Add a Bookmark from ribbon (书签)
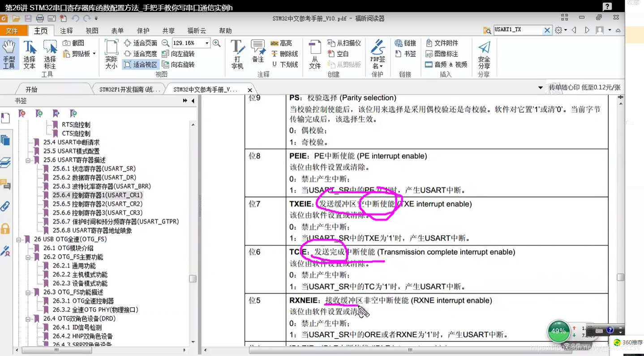Screen dimensions: 644x356 [x=405, y=54]
